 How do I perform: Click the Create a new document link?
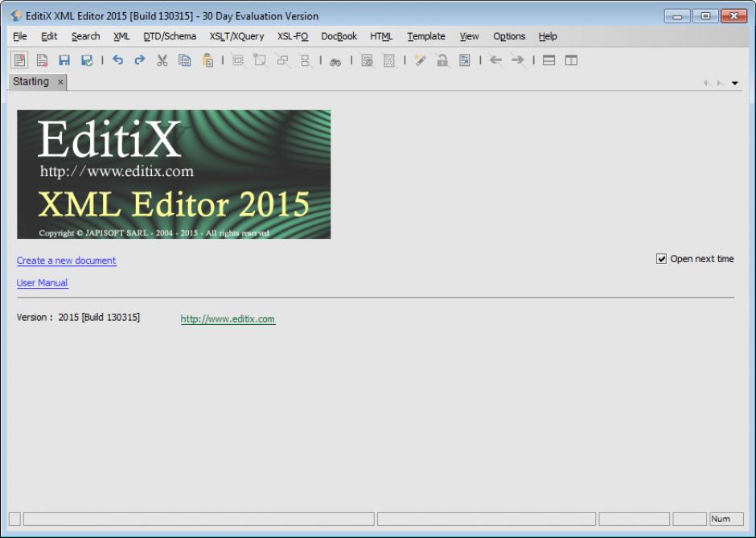pyautogui.click(x=66, y=261)
